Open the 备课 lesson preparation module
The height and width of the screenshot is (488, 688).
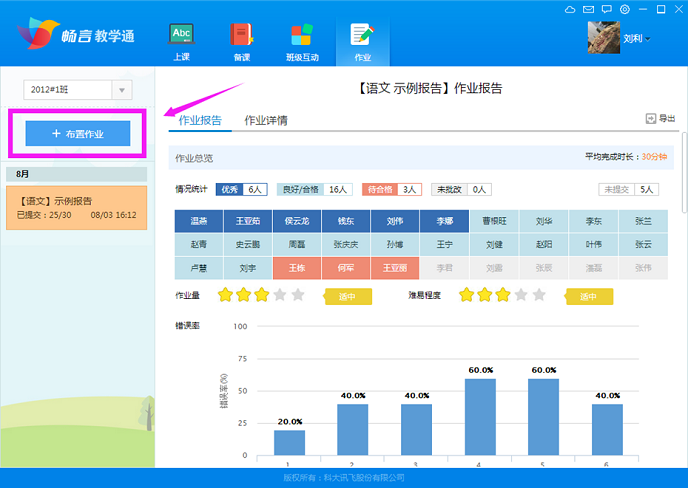(241, 42)
